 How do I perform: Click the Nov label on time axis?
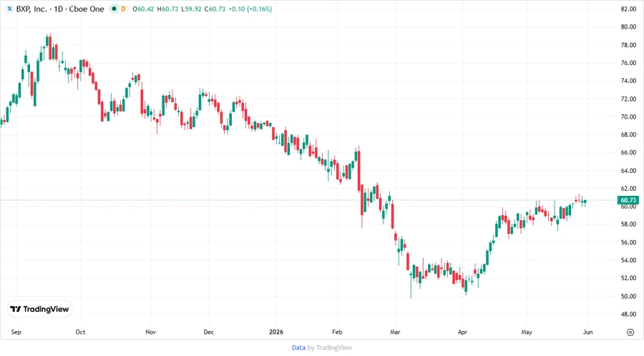pyautogui.click(x=150, y=332)
